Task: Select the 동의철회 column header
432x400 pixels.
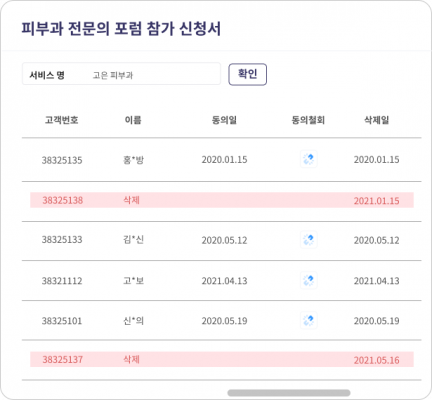Action: coord(308,120)
